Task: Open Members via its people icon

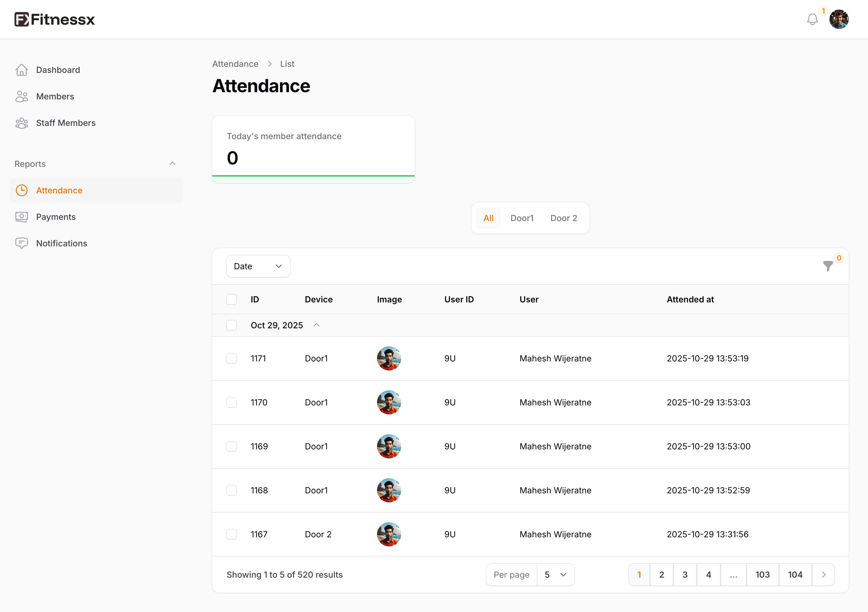Action: click(21, 96)
